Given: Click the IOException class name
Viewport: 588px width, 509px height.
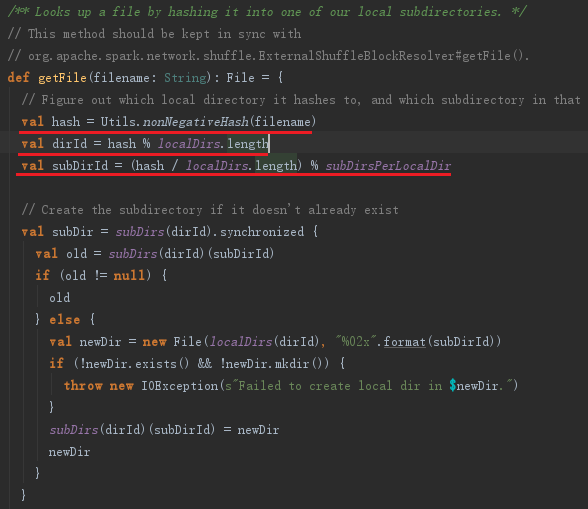Looking at the screenshot, I should tap(179, 386).
